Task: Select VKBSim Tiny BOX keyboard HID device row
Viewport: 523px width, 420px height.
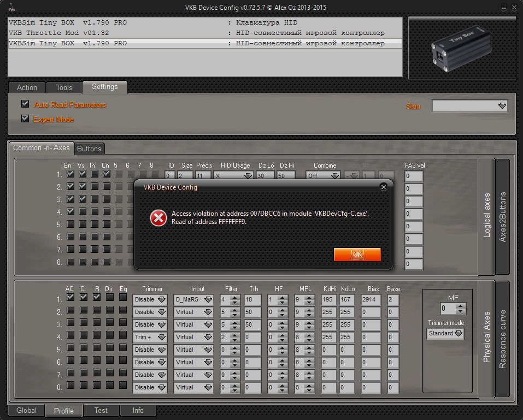Action: [x=205, y=23]
